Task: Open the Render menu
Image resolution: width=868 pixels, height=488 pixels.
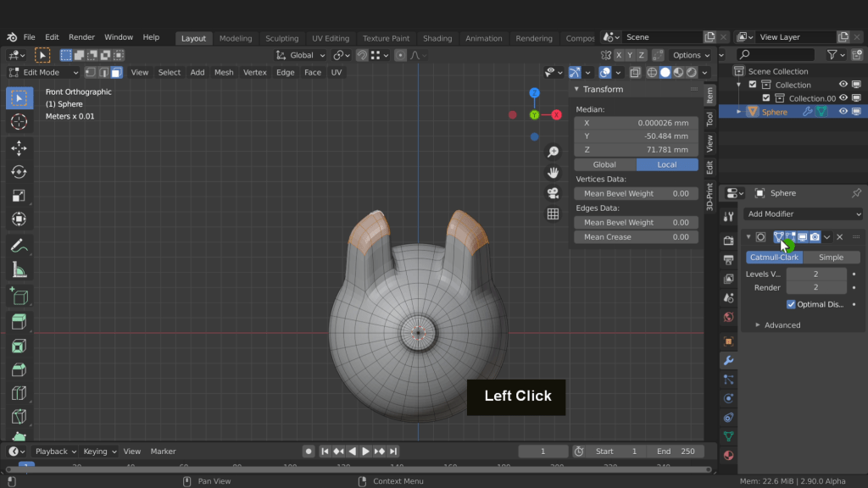Action: point(81,37)
